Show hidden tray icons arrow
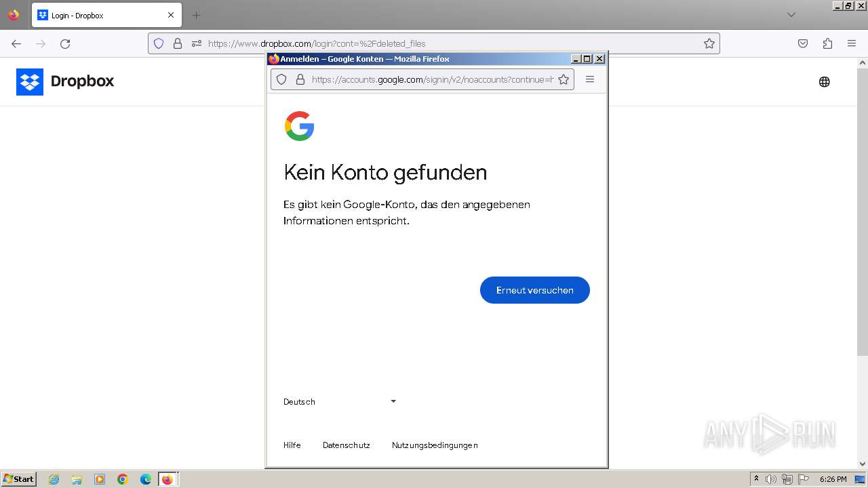Image resolution: width=868 pixels, height=488 pixels. point(757,479)
